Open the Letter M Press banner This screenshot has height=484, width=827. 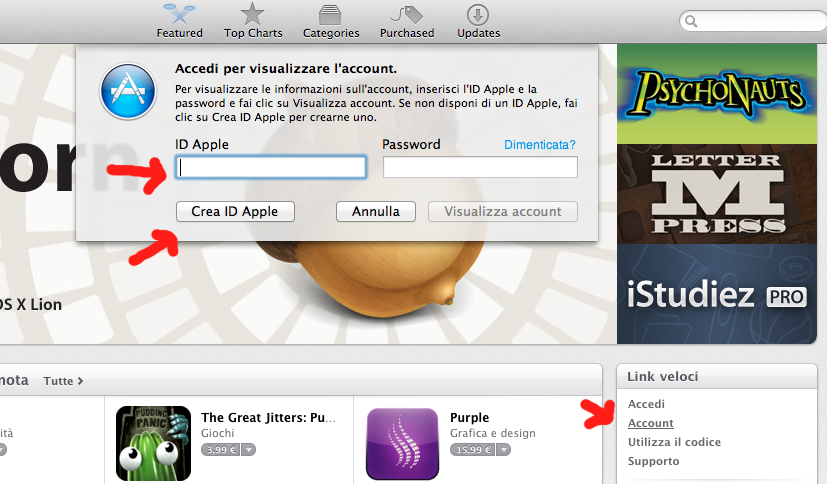click(x=717, y=194)
